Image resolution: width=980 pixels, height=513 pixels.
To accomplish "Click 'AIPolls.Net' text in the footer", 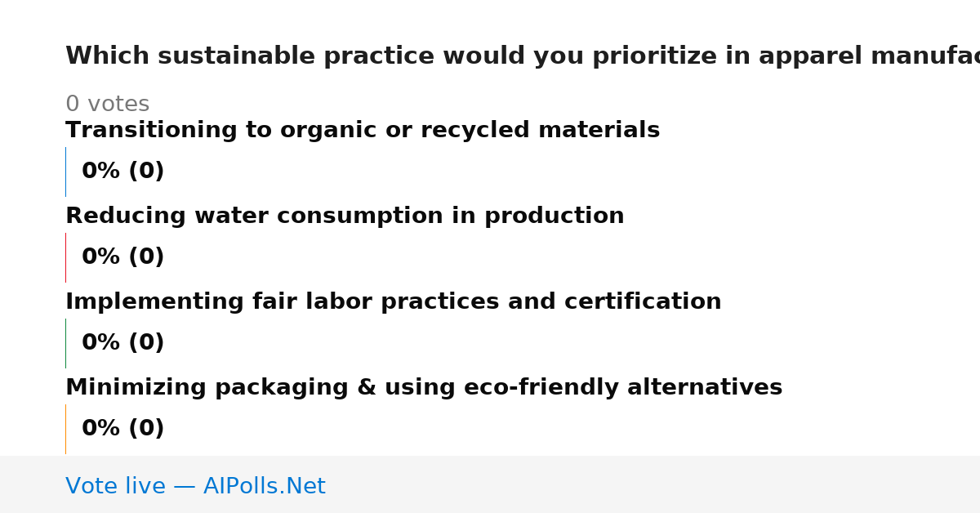I will click(265, 487).
